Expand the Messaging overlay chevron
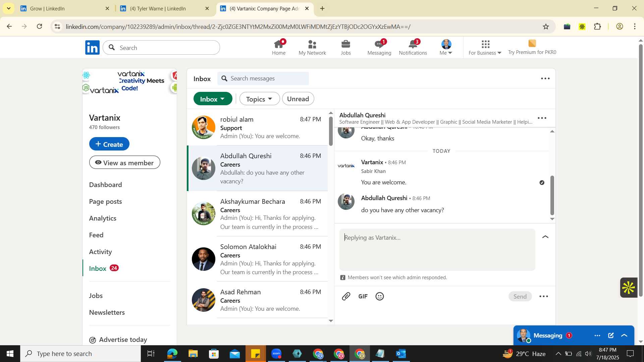This screenshot has height=362, width=644. click(x=624, y=336)
